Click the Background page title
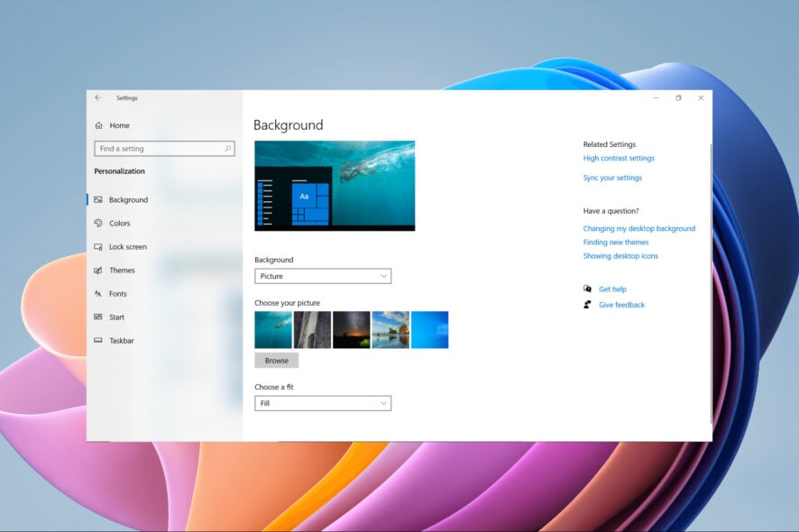The width and height of the screenshot is (799, 532). (x=289, y=125)
